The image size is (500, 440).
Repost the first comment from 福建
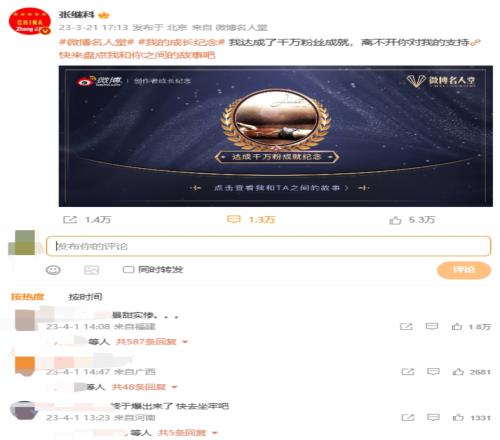[406, 326]
